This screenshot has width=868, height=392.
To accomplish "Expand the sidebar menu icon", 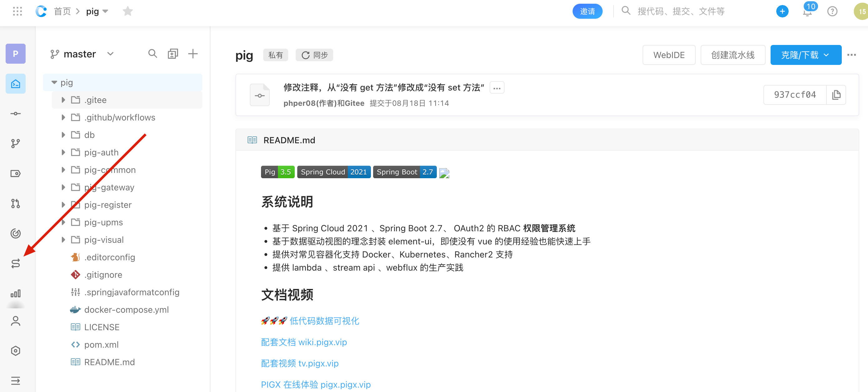I will coord(16,380).
